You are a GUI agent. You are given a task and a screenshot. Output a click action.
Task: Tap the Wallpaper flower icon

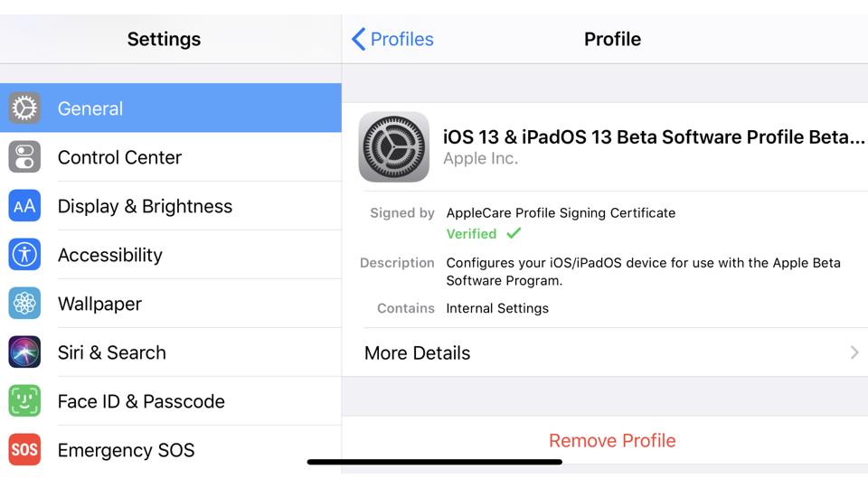tap(24, 304)
